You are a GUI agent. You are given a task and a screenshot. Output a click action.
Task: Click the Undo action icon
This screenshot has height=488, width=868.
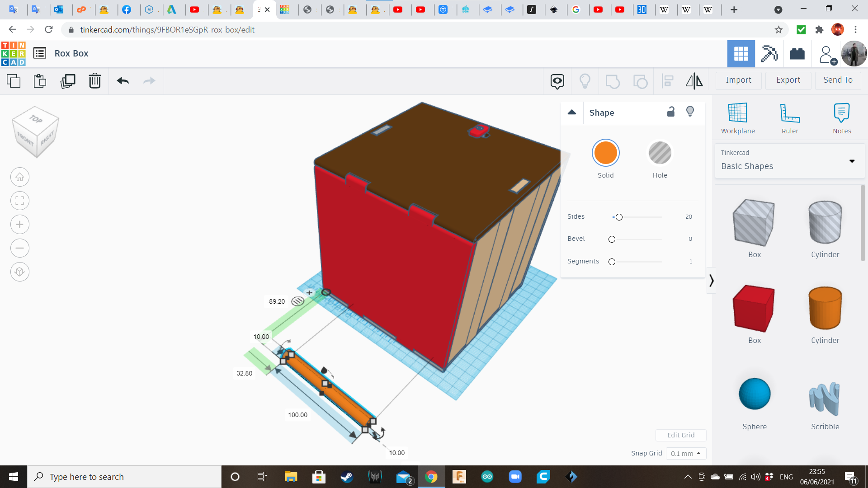123,80
